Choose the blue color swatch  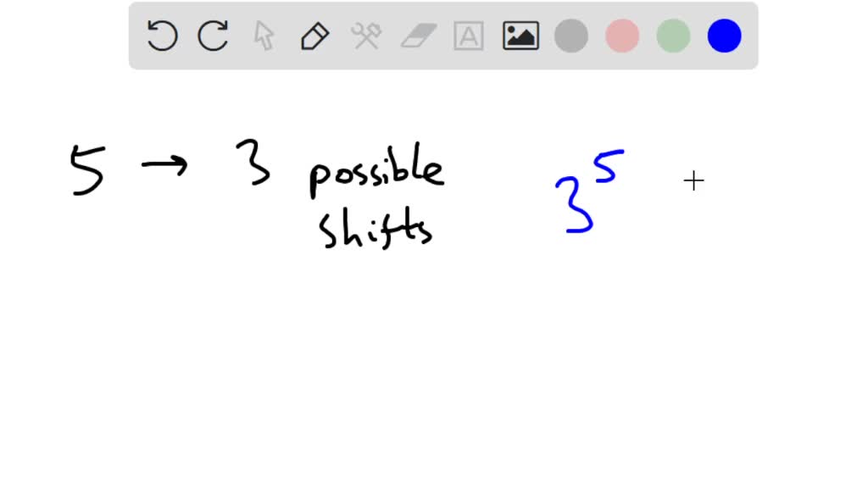[724, 36]
